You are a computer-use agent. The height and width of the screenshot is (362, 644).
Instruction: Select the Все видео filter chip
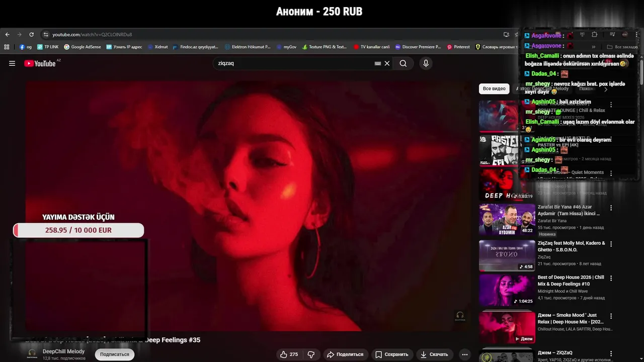(494, 88)
